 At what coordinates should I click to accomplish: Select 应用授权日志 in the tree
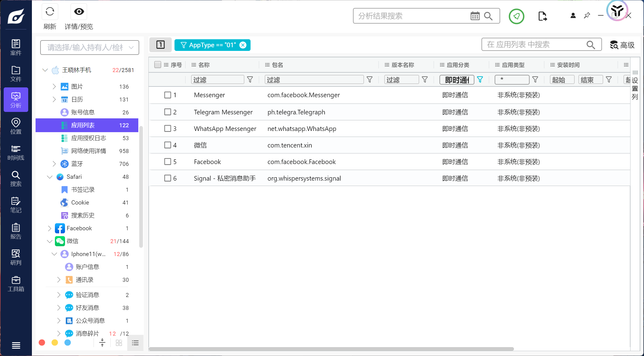[x=89, y=138]
